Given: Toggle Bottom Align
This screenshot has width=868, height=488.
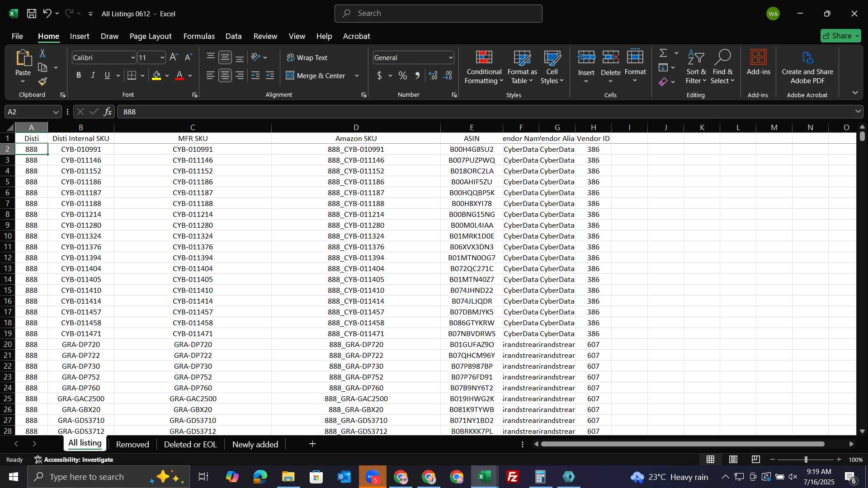Looking at the screenshot, I should click(x=240, y=57).
